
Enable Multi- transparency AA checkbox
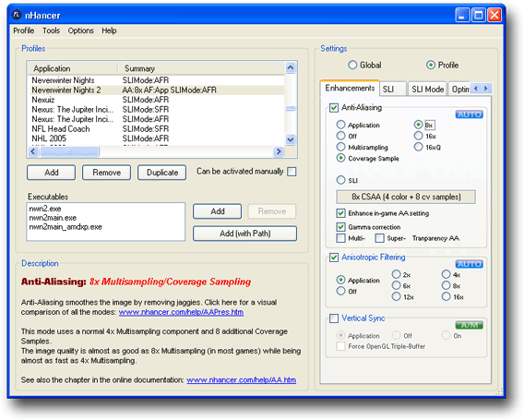pyautogui.click(x=340, y=238)
